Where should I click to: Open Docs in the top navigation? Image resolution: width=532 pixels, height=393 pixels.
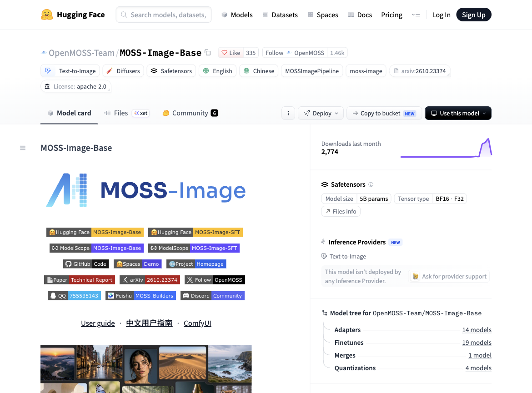pos(360,15)
